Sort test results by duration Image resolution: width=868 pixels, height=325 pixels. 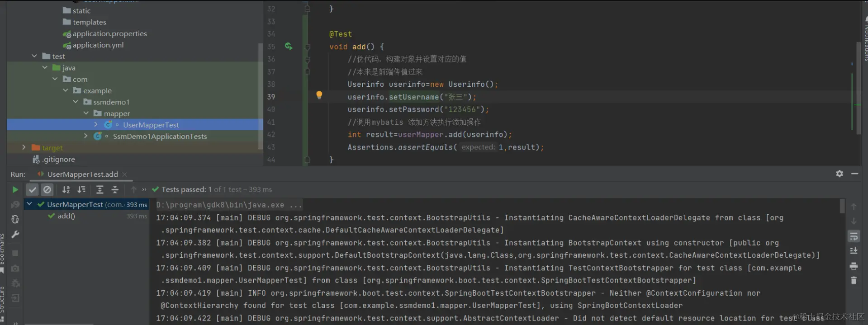(81, 190)
